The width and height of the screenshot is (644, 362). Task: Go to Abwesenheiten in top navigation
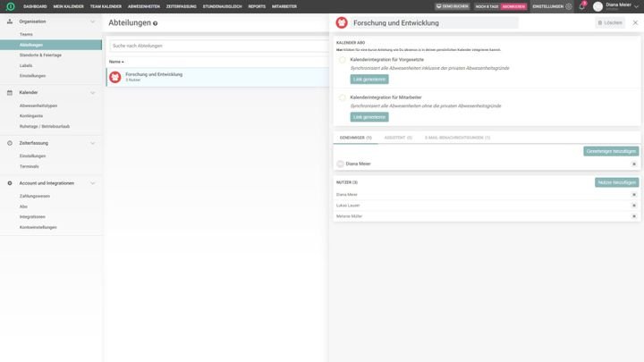144,6
